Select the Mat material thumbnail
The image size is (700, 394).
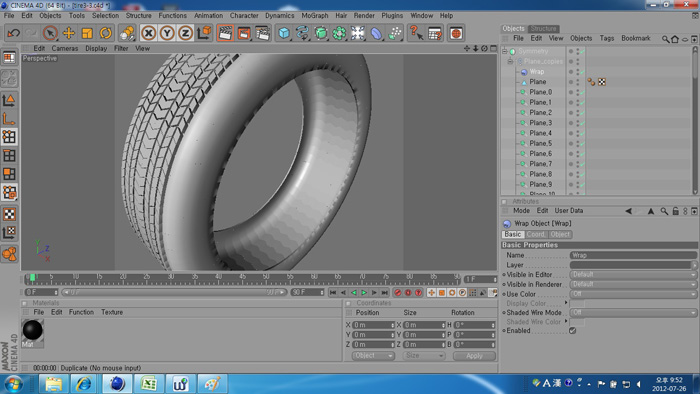pyautogui.click(x=33, y=333)
